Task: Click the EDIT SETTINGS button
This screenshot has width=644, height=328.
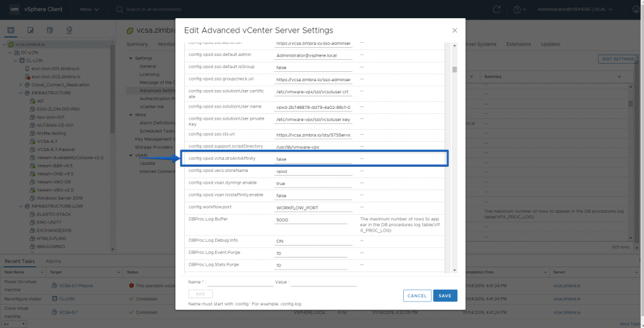Action: click(618, 59)
